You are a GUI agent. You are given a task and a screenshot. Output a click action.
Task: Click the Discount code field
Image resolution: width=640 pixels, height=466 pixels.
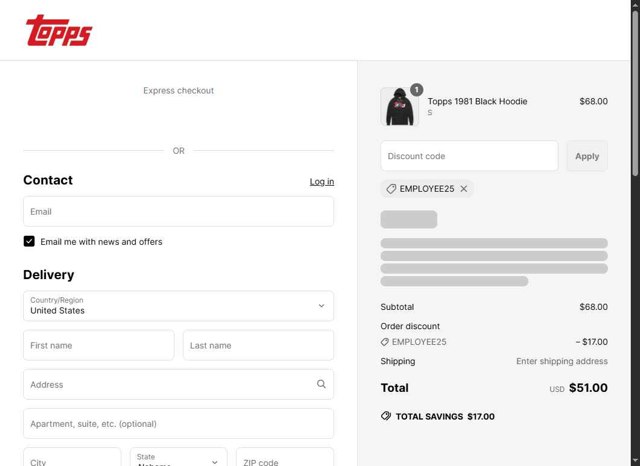pos(469,156)
